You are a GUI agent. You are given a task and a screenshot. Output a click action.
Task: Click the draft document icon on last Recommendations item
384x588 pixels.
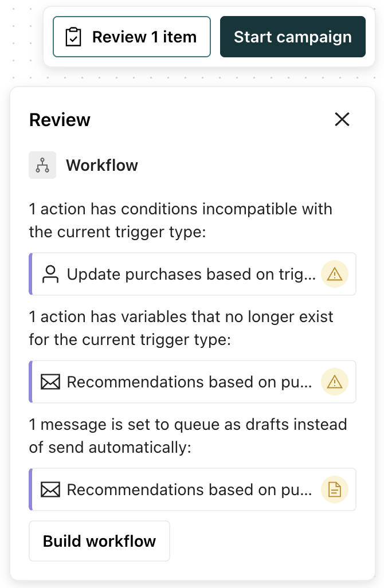[x=335, y=489]
